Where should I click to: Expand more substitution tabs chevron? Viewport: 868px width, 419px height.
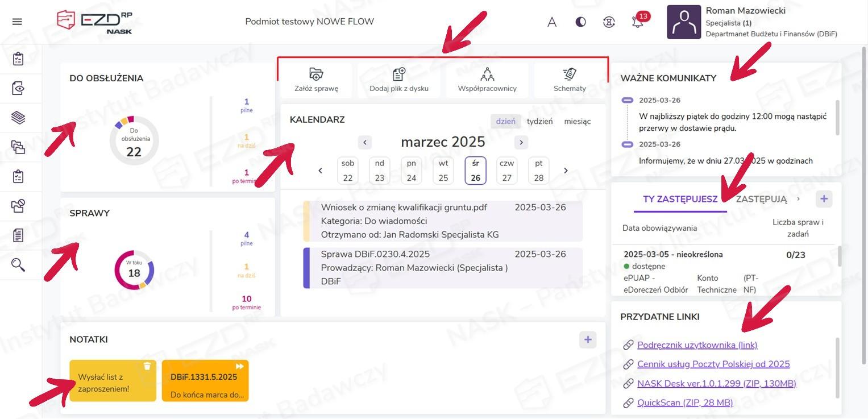point(799,199)
